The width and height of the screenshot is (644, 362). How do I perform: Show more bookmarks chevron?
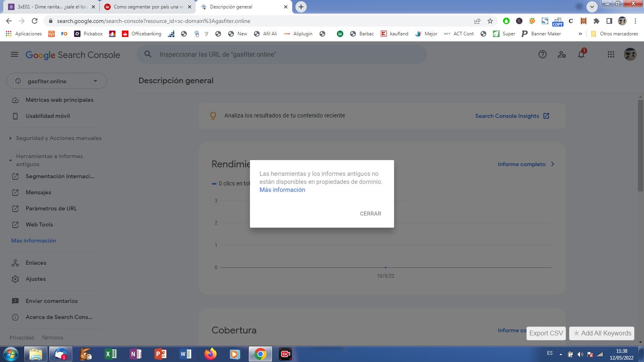(x=580, y=34)
